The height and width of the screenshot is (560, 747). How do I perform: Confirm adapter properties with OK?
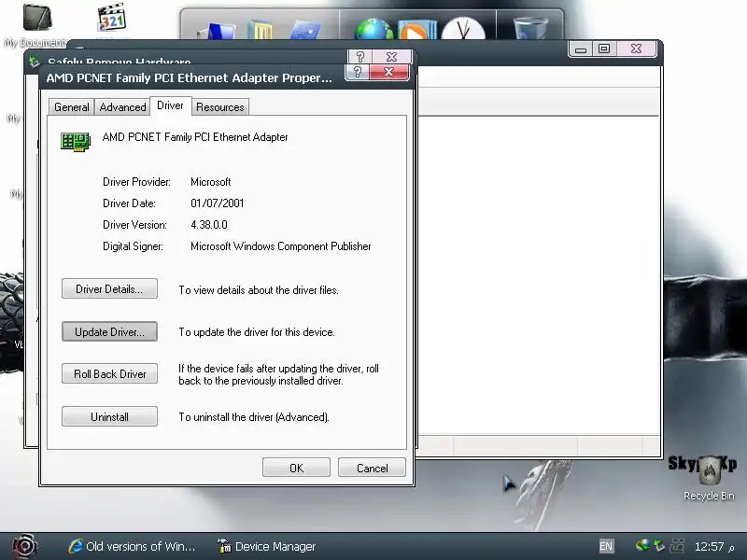296,468
